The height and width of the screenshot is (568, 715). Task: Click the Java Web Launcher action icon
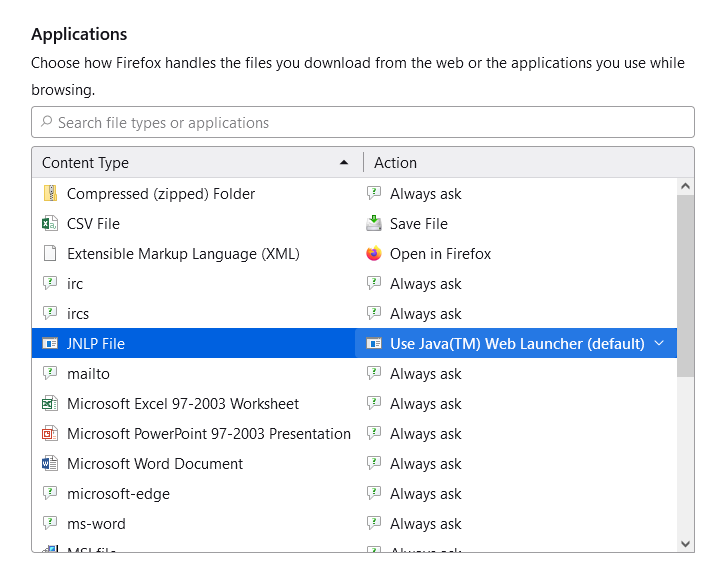[x=374, y=343]
